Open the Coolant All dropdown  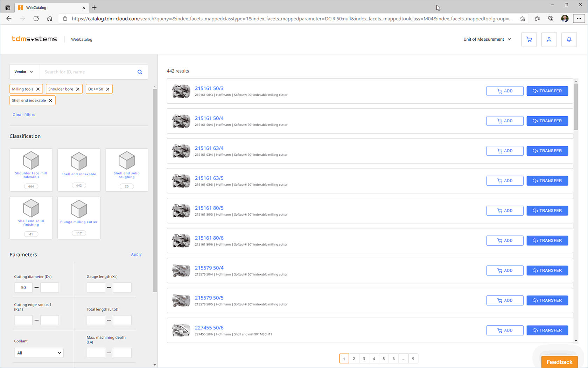click(39, 353)
